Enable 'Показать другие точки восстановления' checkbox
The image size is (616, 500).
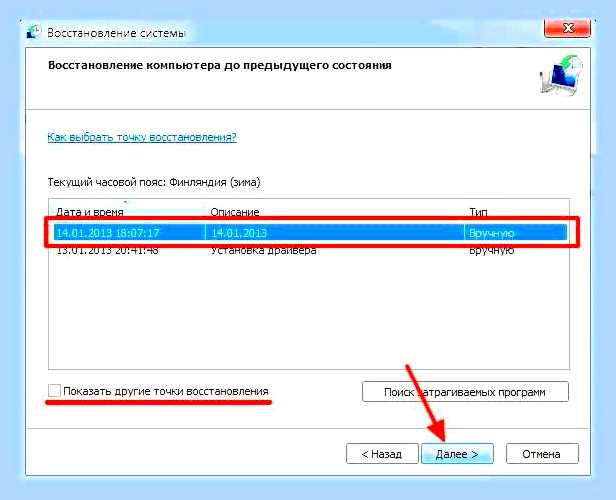(x=54, y=391)
